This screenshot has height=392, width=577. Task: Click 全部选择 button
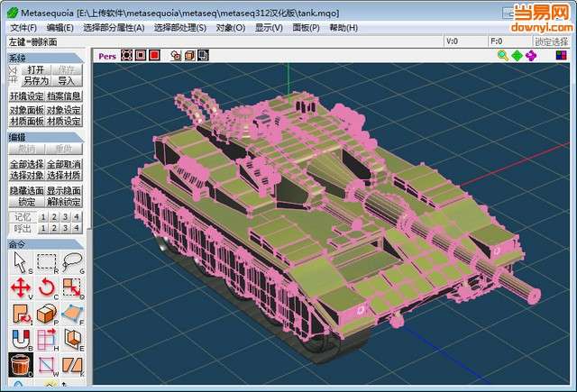(x=26, y=164)
